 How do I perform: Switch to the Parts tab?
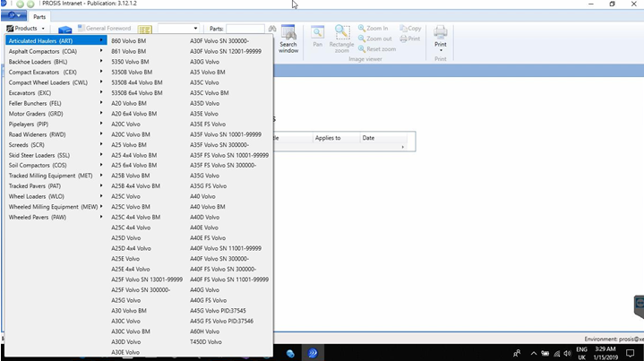pyautogui.click(x=39, y=16)
